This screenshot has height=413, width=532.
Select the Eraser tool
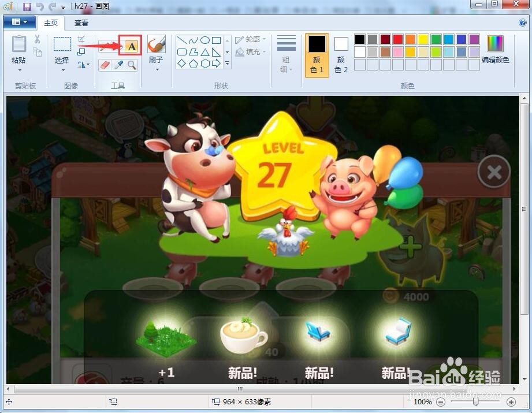(x=105, y=65)
